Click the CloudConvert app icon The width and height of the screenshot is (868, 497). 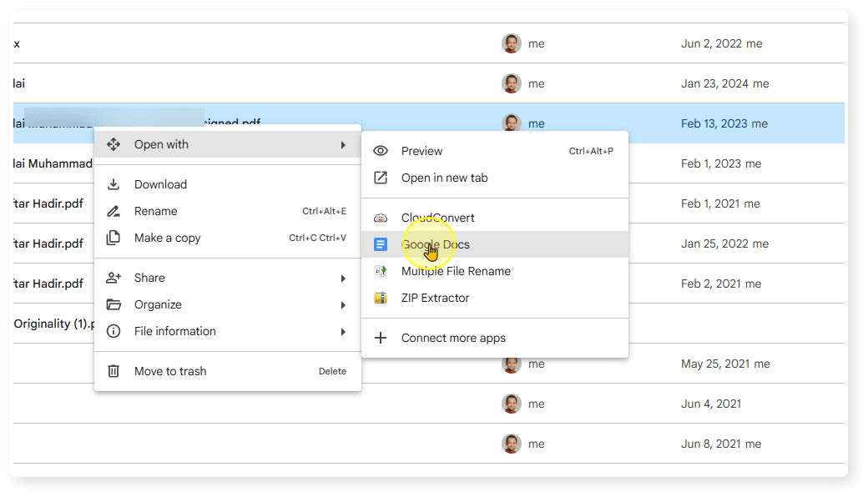tap(381, 218)
